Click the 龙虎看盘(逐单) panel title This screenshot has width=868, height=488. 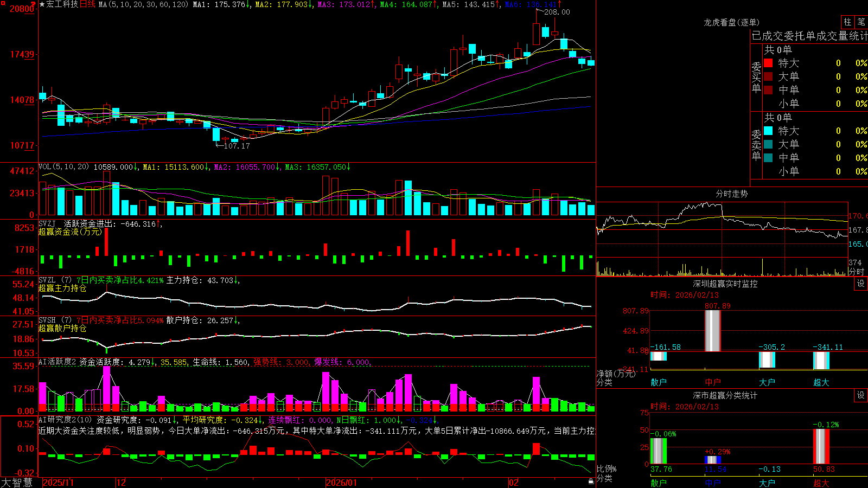point(731,22)
